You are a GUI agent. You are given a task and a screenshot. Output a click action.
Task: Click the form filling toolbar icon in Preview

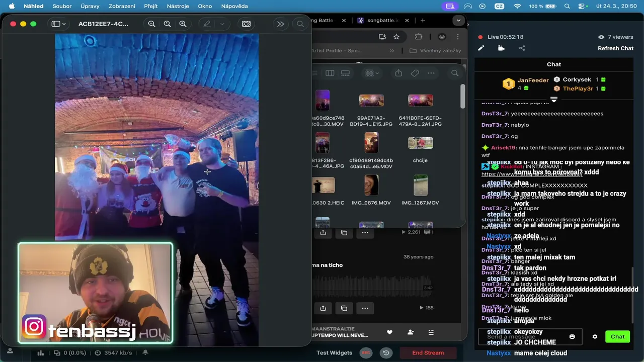pyautogui.click(x=246, y=24)
